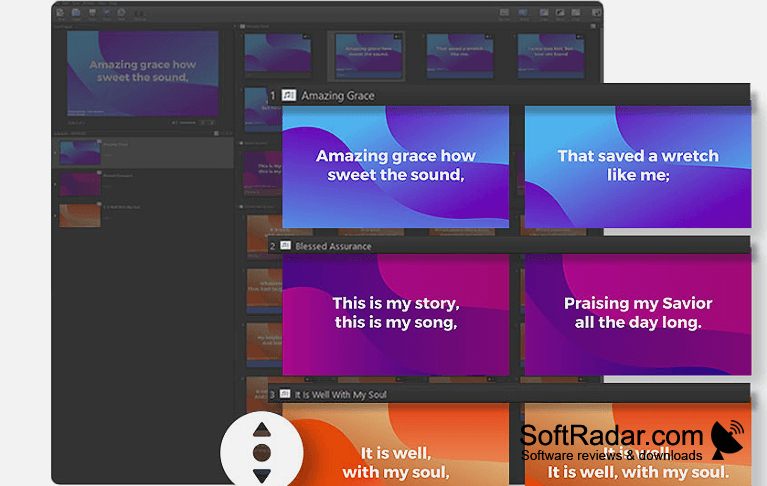Select the 'That saved a wretch like me' slide

pos(638,167)
